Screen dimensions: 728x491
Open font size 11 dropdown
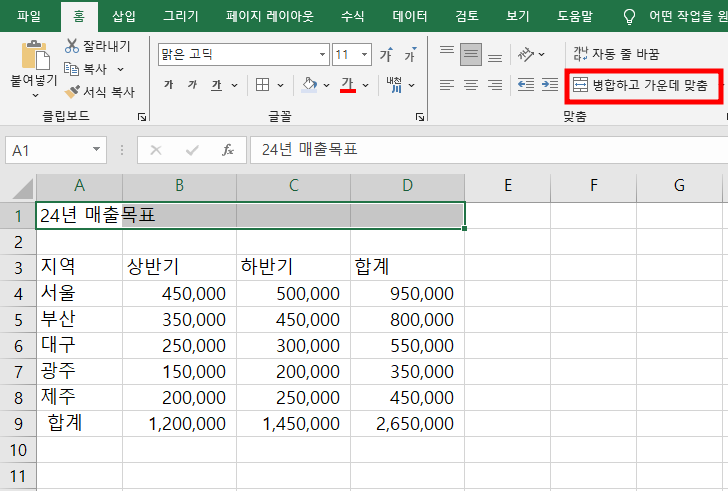tap(364, 55)
